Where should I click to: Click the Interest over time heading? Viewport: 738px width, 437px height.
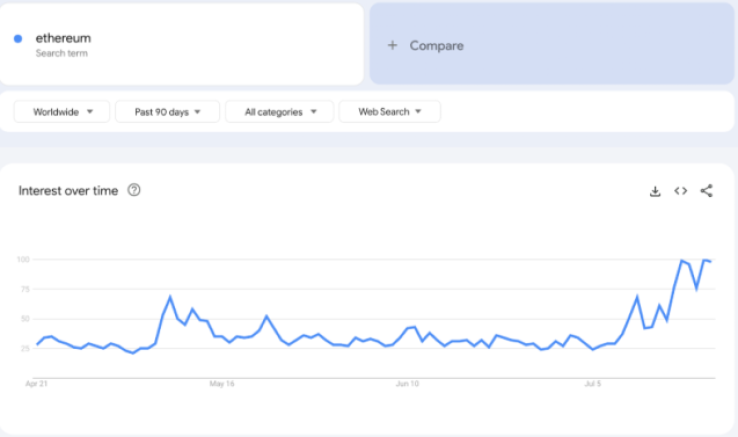pyautogui.click(x=68, y=191)
